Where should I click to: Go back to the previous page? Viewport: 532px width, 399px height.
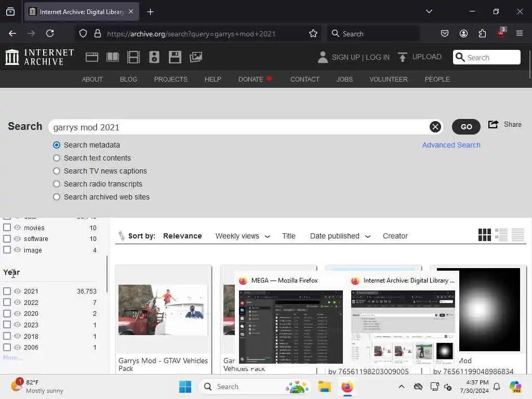pos(12,33)
